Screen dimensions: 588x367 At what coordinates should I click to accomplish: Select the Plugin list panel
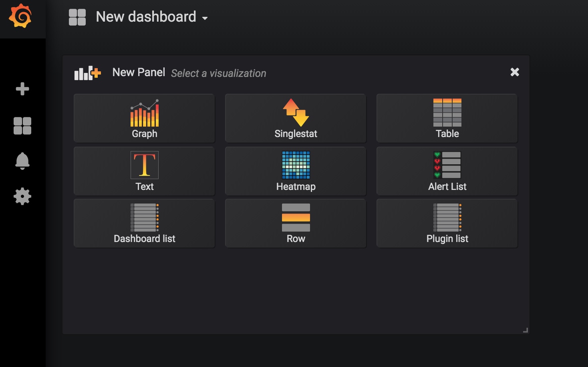click(447, 223)
